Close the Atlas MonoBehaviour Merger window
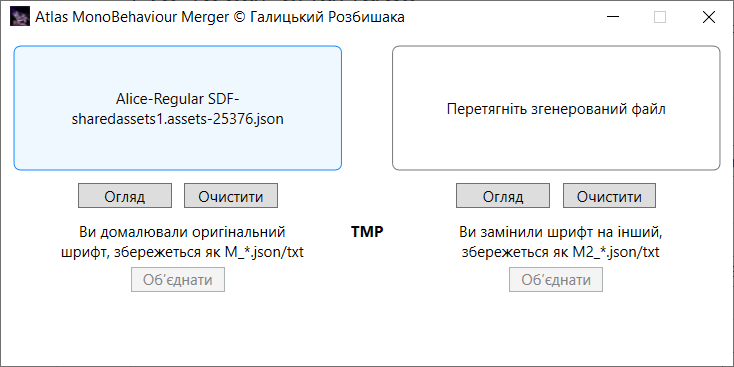The height and width of the screenshot is (367, 734). 709,17
